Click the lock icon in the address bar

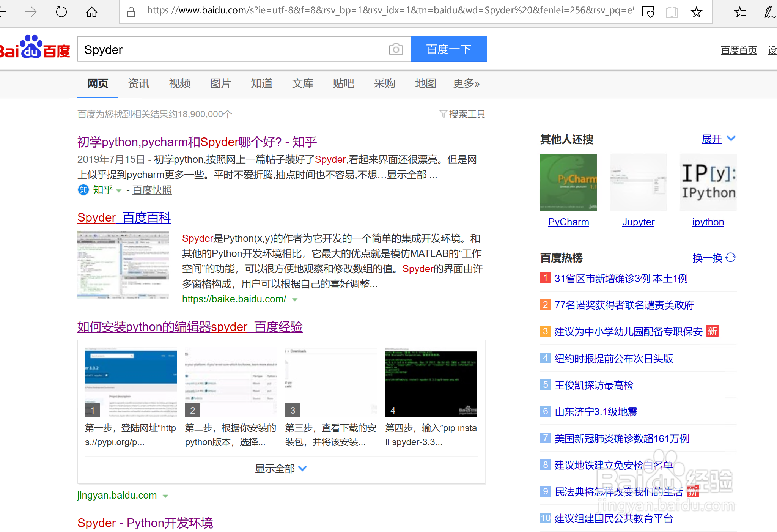click(131, 12)
